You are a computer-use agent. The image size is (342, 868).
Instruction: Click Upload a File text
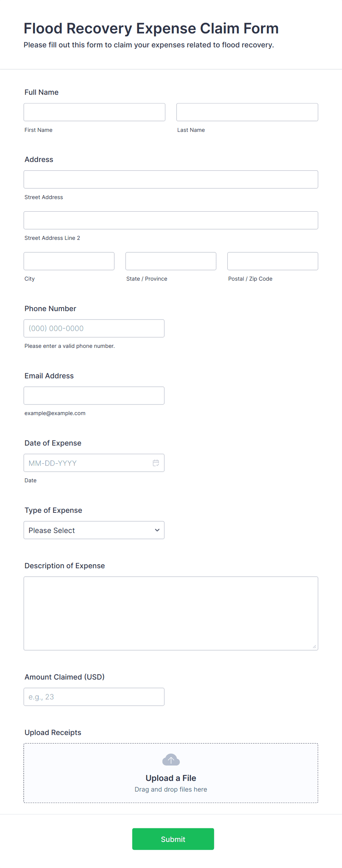[x=171, y=778]
